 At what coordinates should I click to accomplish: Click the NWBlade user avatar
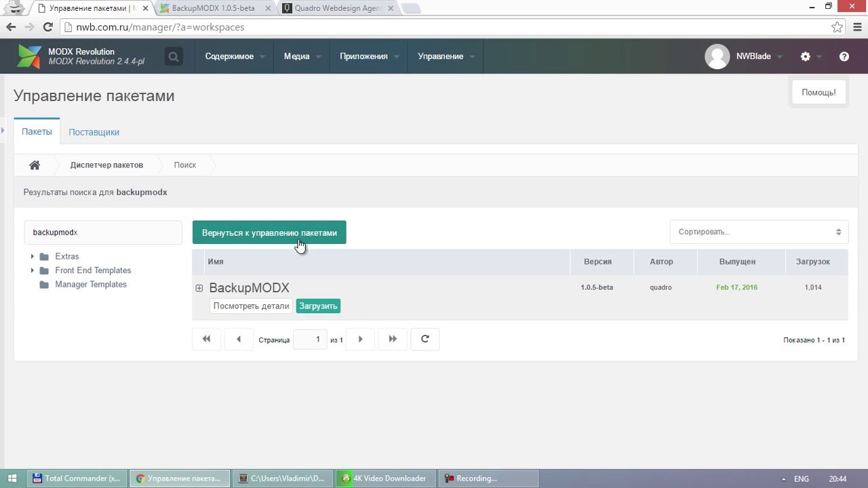click(717, 57)
